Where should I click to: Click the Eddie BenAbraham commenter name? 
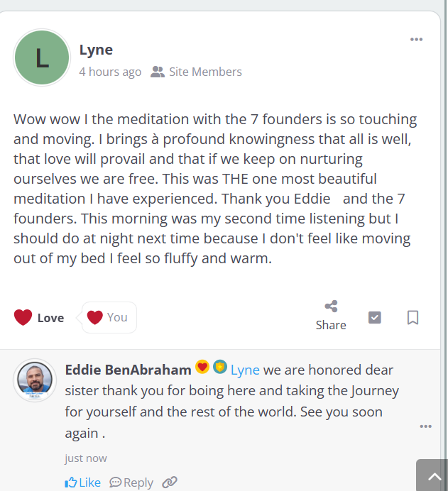[128, 370]
